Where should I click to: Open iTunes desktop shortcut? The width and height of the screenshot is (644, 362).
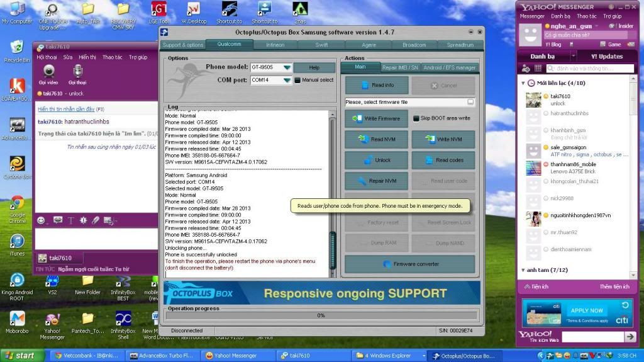(17, 245)
